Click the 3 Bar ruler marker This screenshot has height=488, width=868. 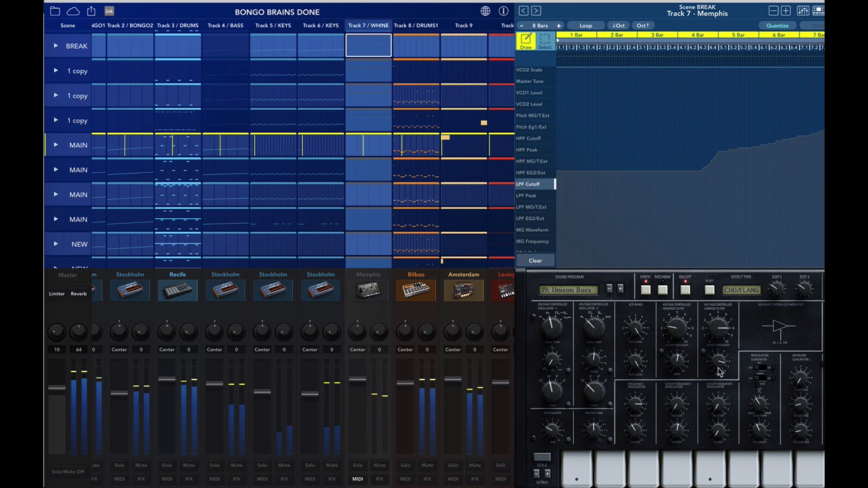click(656, 35)
